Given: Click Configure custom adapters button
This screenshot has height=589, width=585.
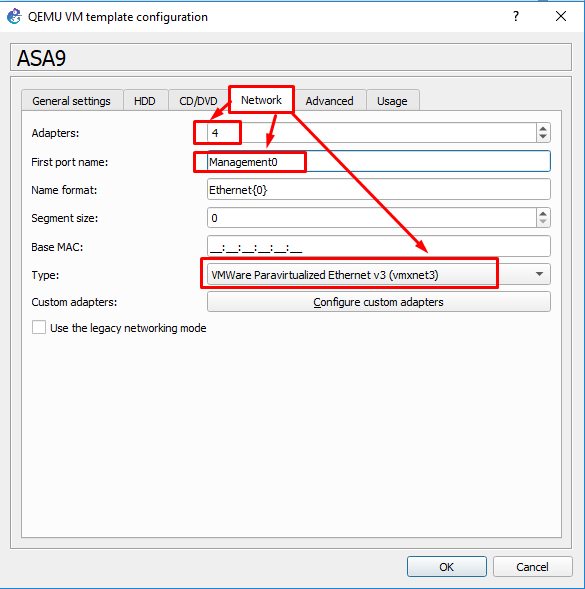Looking at the screenshot, I should click(379, 302).
